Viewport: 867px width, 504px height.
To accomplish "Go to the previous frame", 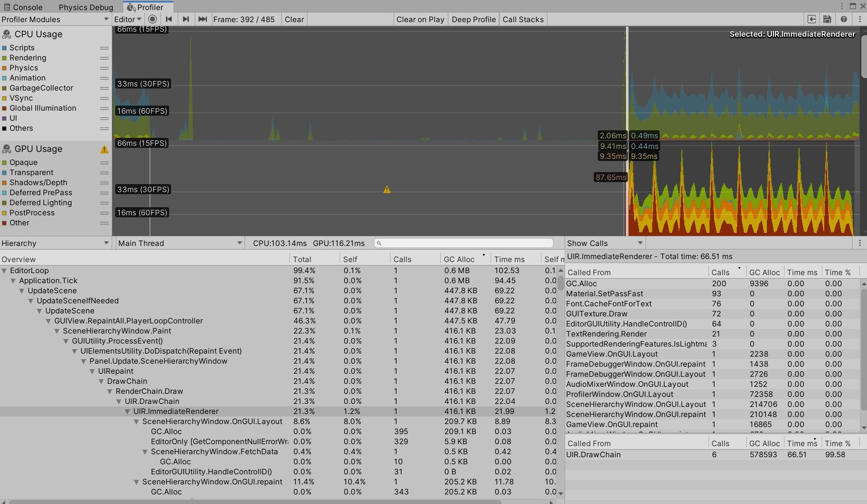I will [169, 19].
